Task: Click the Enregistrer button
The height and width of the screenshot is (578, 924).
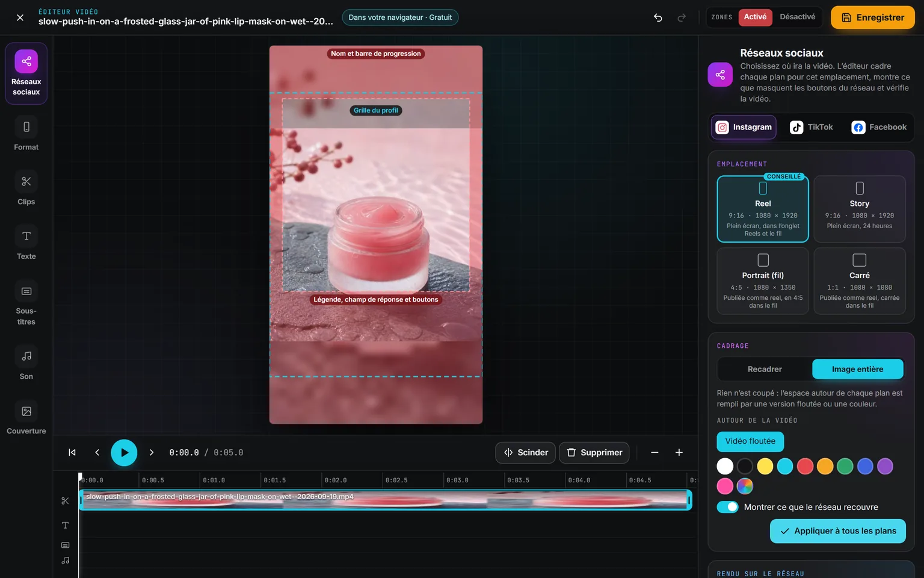Action: pos(873,17)
